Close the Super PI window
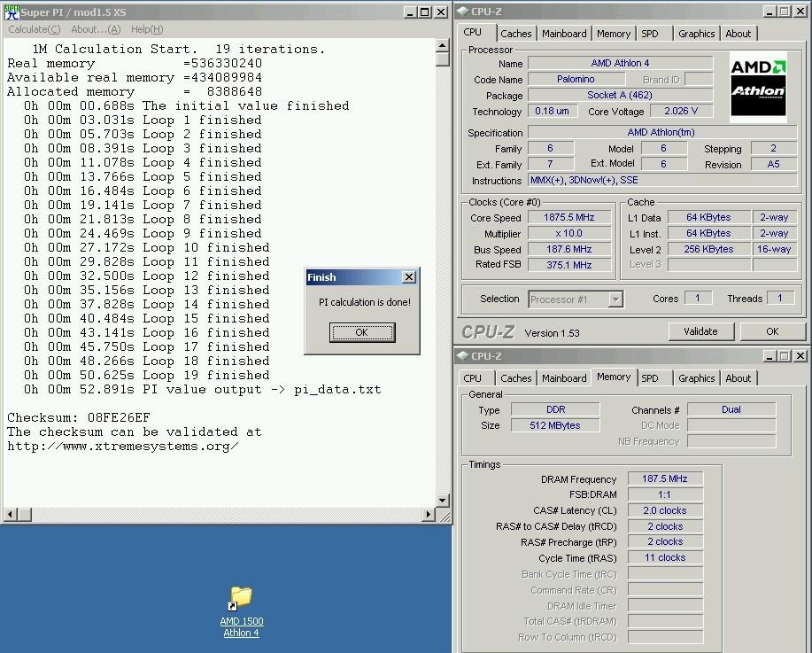 pos(441,12)
